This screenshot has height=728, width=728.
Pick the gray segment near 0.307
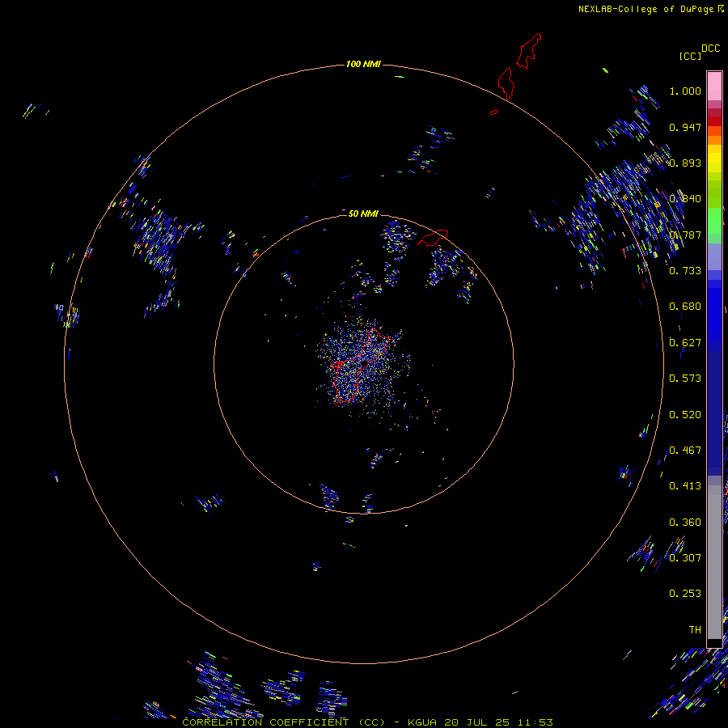coord(714,562)
